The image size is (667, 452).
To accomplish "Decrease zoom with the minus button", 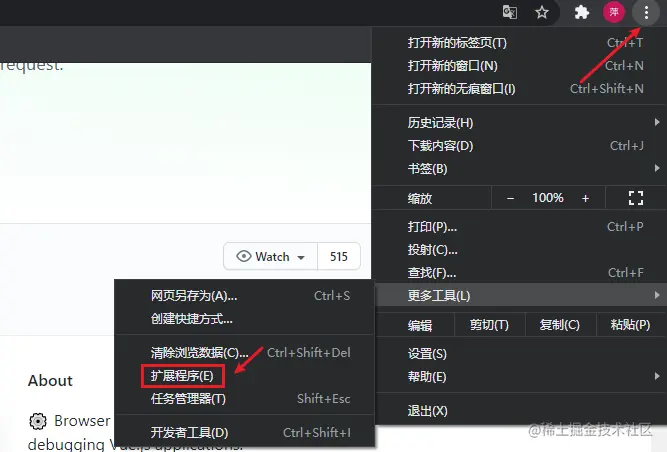I will [x=510, y=198].
